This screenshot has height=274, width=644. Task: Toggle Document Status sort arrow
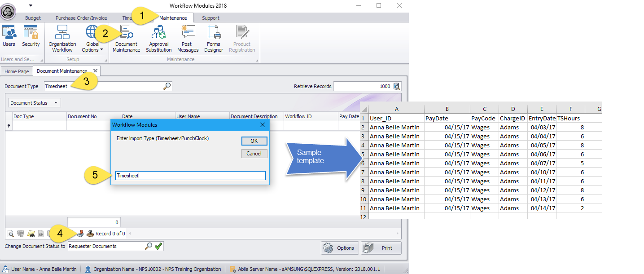coord(56,103)
